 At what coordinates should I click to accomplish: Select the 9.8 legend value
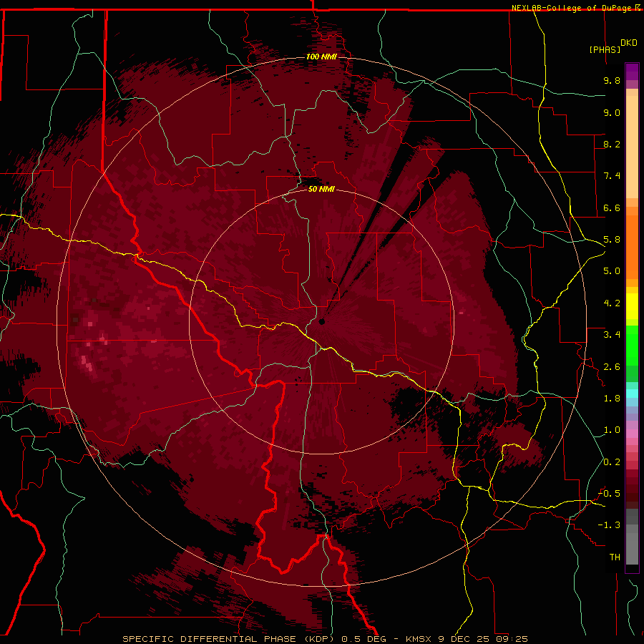612,80
